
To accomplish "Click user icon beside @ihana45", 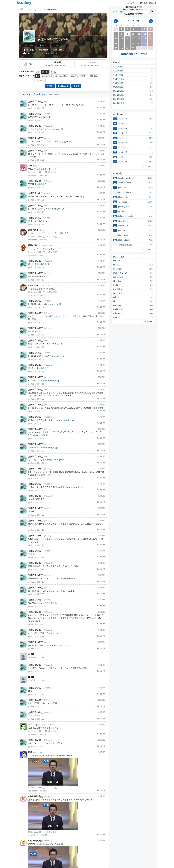I will point(115,188).
